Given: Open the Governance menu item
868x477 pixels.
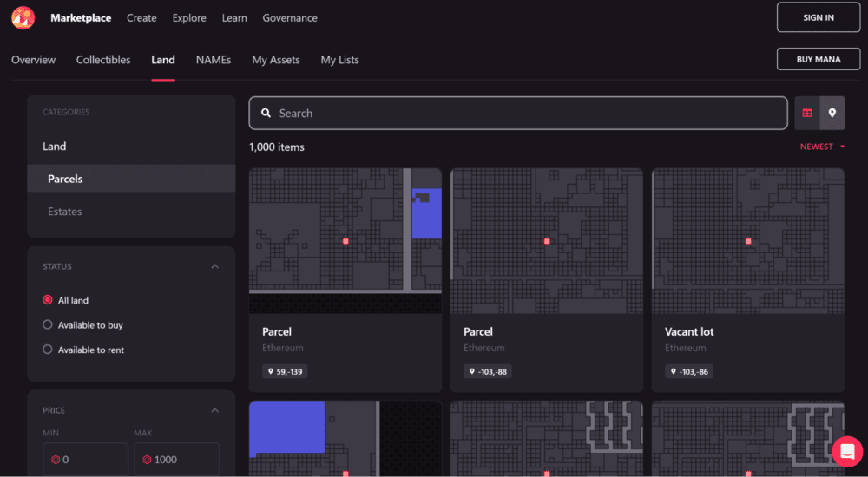Looking at the screenshot, I should pos(290,17).
